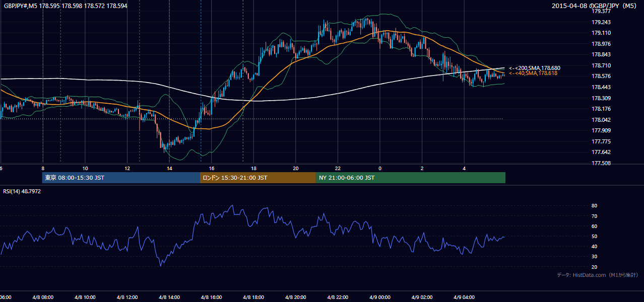The width and height of the screenshot is (644, 302).
Task: Click price scale value 178.710
Action: [601, 65]
